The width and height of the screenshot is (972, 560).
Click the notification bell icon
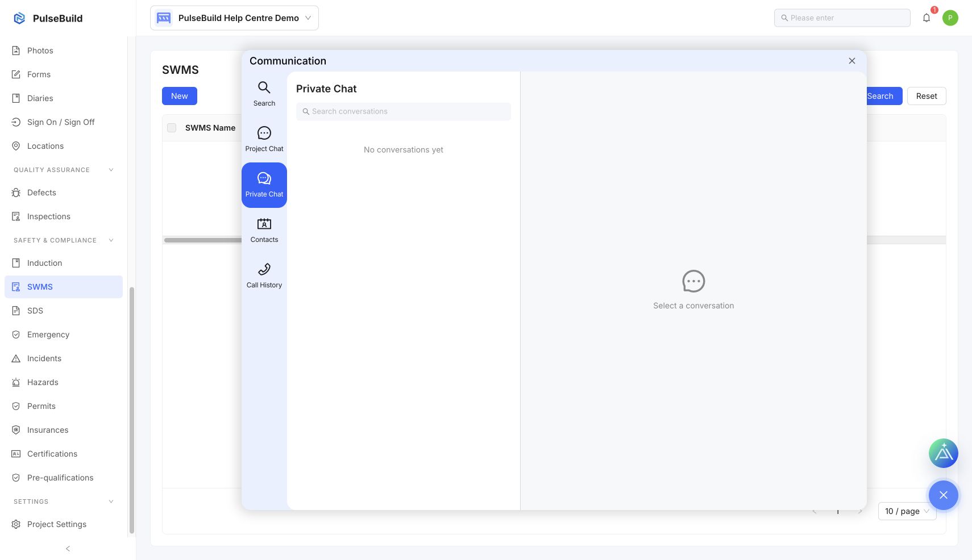pos(927,18)
